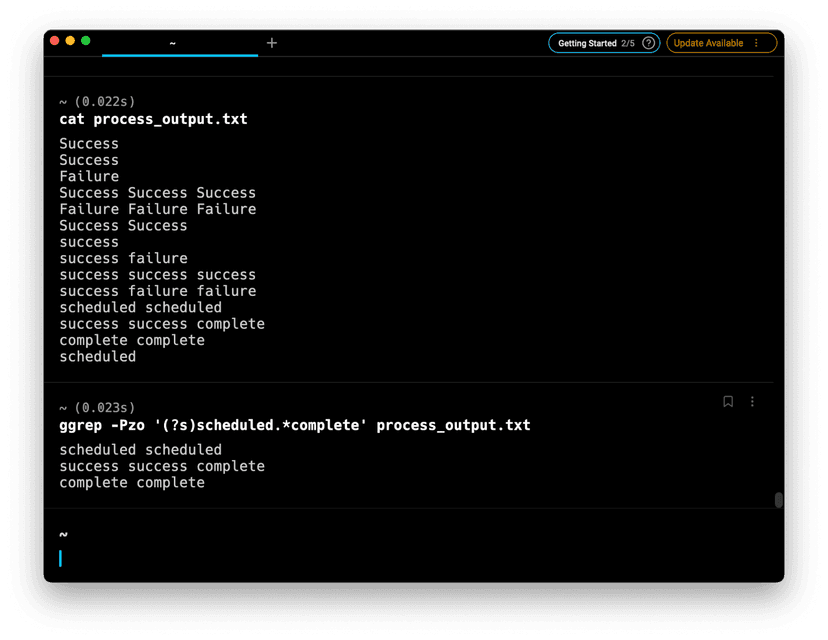Select the ~ terminal tab
This screenshot has width=828, height=640.
click(x=173, y=43)
